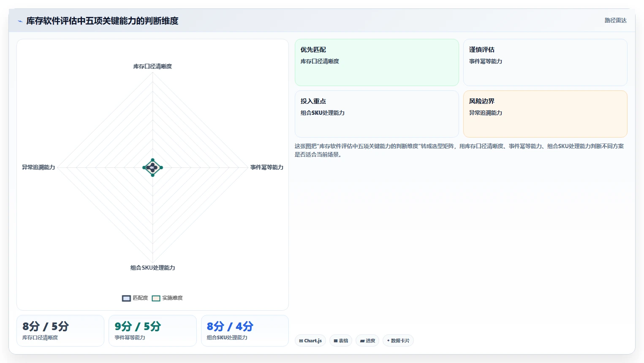Click the title 库存软件评估中五项关键能力的判断维度
Image resolution: width=644 pixels, height=363 pixels.
tap(102, 21)
